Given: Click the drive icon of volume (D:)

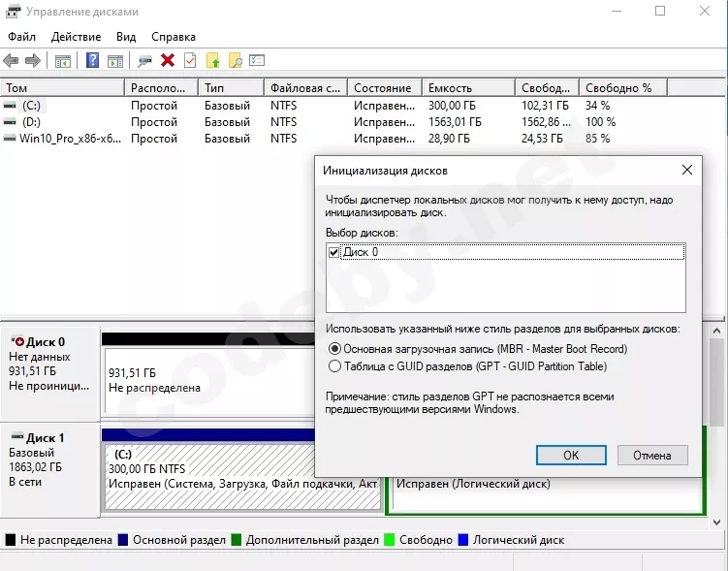Looking at the screenshot, I should click(10, 122).
